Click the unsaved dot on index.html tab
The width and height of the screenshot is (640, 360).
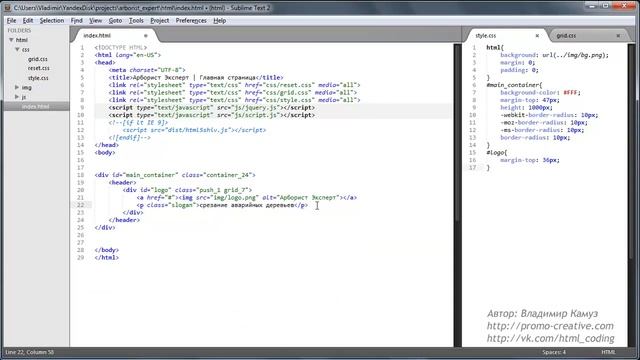click(145, 36)
